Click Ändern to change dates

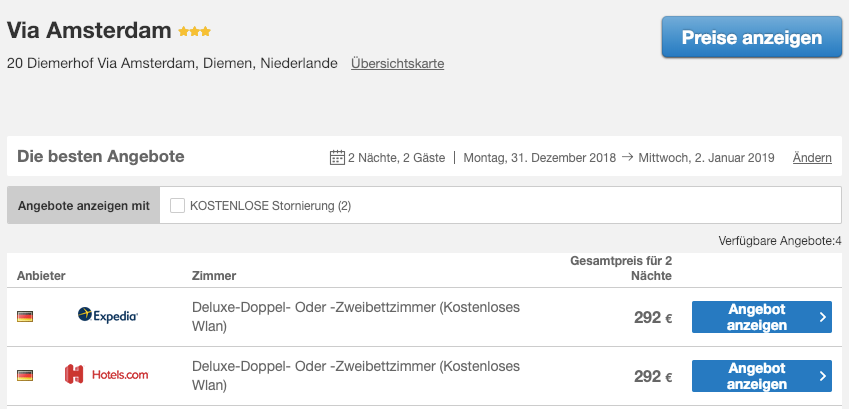tap(812, 158)
